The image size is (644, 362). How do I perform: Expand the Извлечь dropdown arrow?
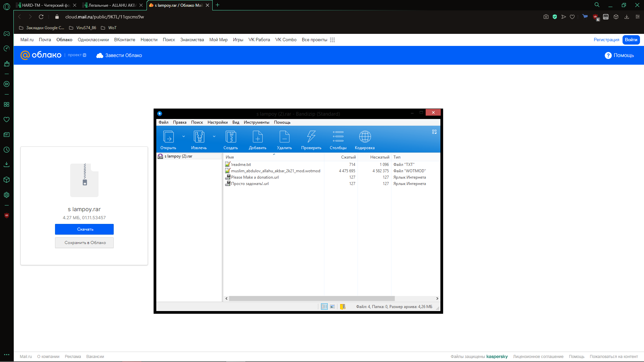click(x=214, y=136)
